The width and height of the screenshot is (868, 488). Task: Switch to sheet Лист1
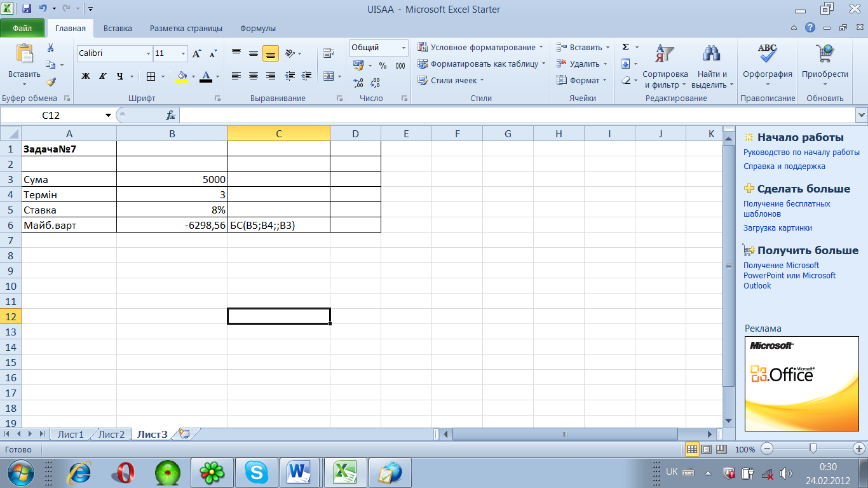coord(71,435)
